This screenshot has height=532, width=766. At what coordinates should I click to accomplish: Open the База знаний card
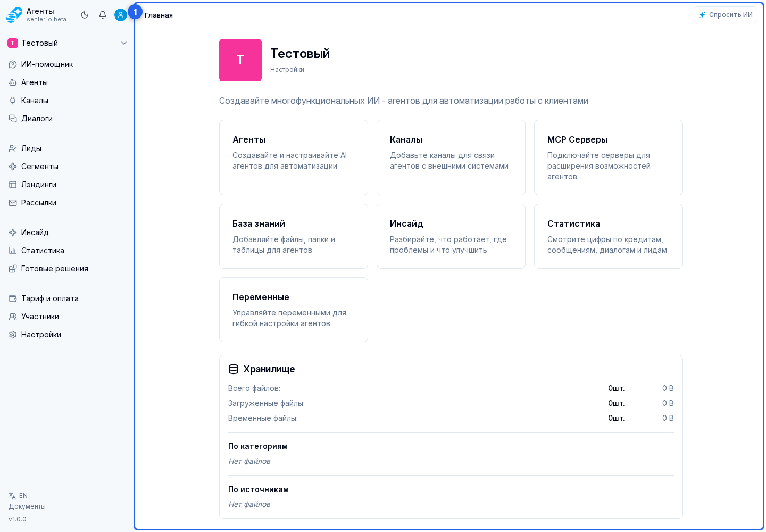click(294, 236)
